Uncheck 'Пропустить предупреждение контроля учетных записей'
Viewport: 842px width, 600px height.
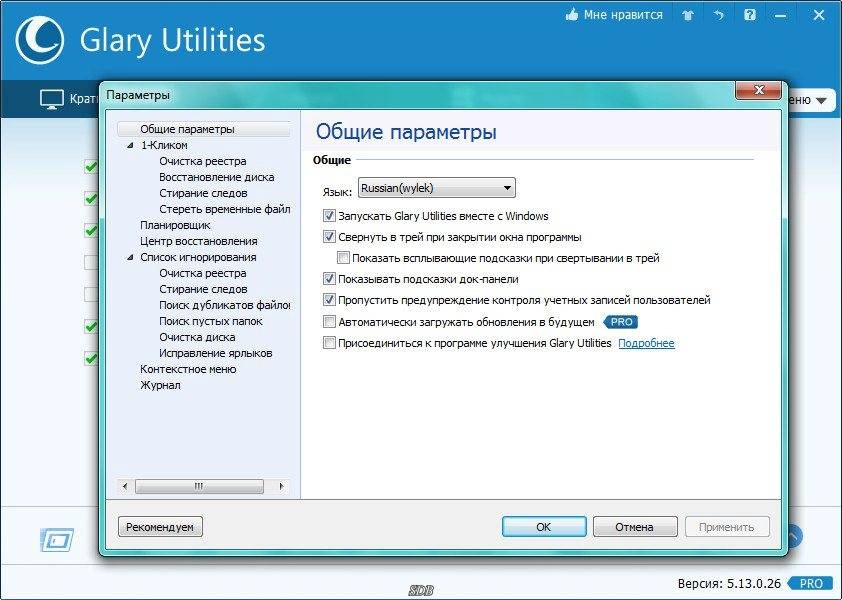[329, 300]
